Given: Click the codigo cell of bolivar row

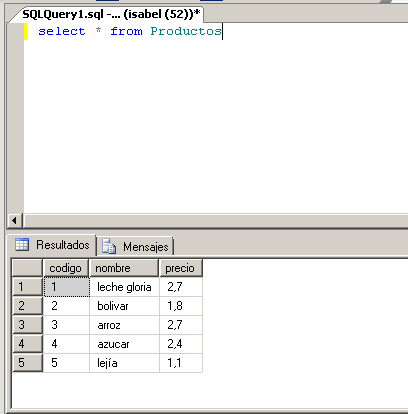Looking at the screenshot, I should pos(67,306).
